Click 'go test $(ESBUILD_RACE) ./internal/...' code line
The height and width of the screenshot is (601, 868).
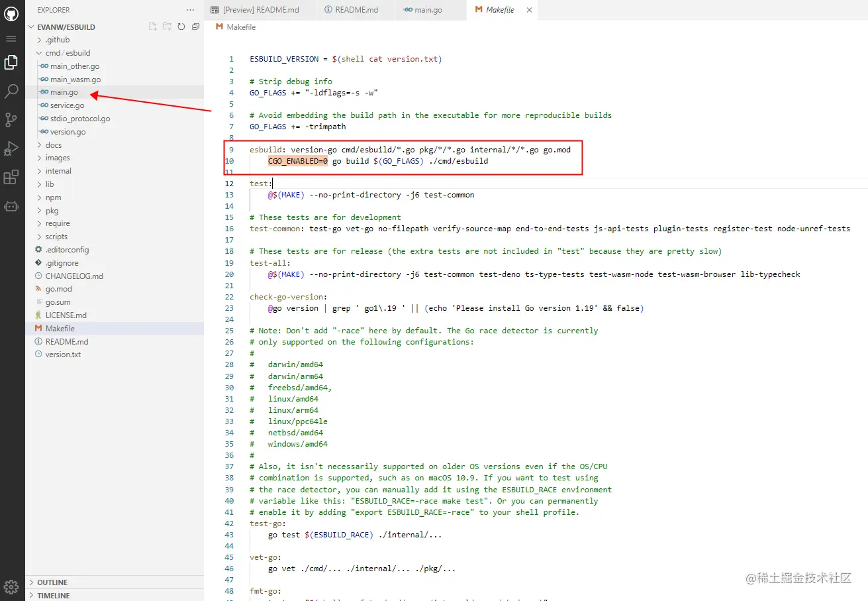(x=355, y=535)
